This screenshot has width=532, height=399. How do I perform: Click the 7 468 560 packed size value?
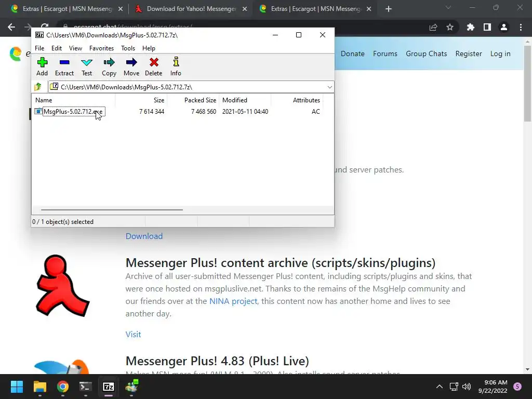point(204,112)
